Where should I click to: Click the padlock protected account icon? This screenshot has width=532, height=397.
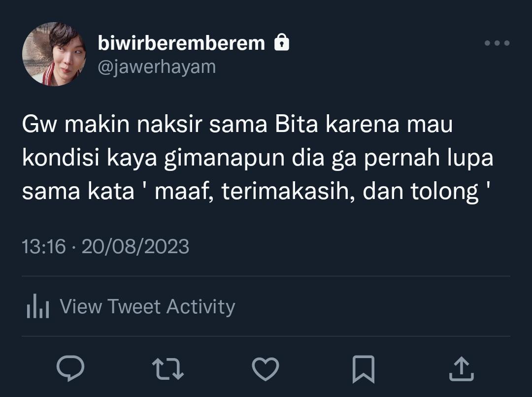pyautogui.click(x=282, y=42)
